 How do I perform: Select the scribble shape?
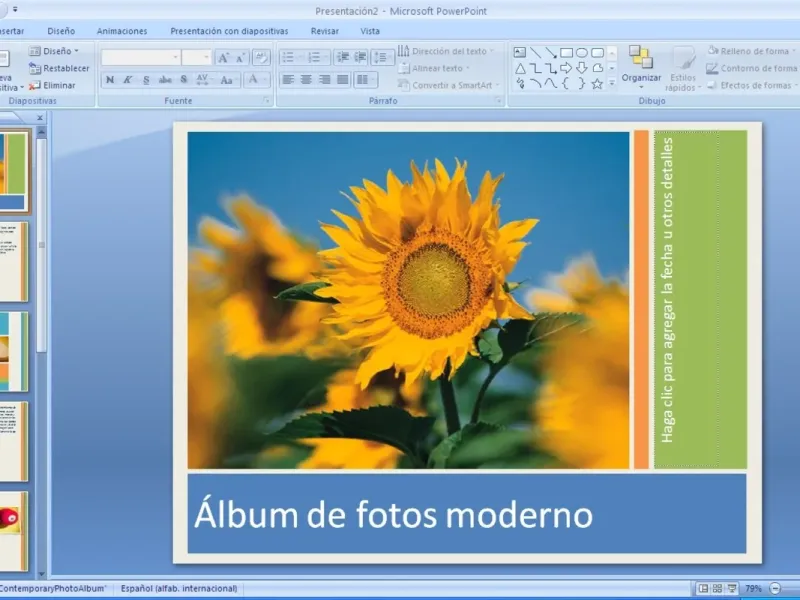click(519, 84)
